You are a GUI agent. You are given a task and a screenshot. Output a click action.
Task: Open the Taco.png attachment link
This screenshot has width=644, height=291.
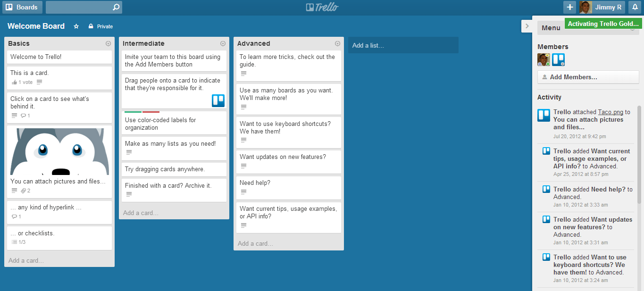pyautogui.click(x=611, y=112)
